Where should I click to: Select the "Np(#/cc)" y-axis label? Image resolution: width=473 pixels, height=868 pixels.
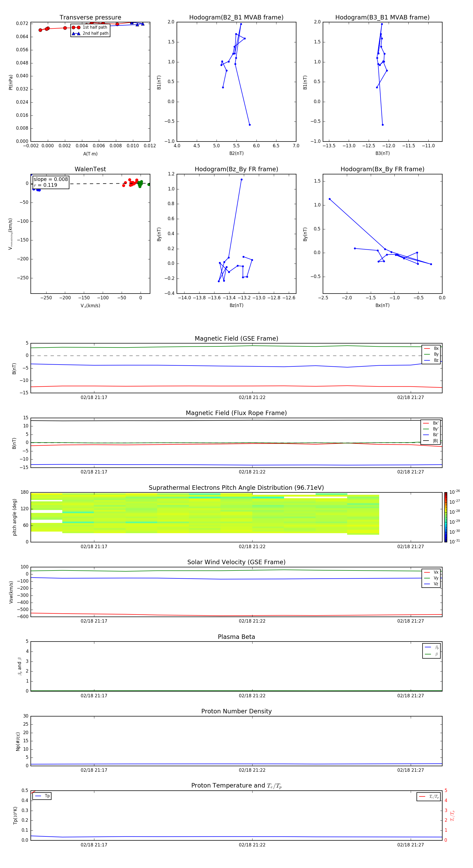(x=18, y=741)
